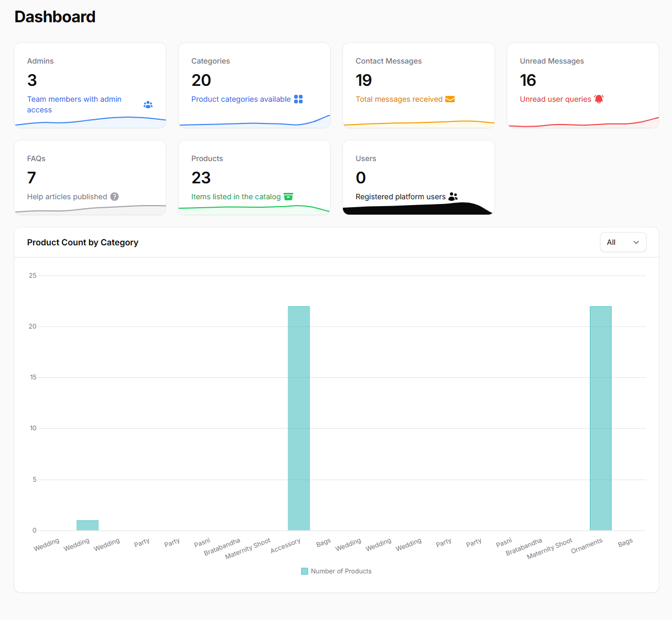Viewport: 672px width, 620px height.
Task: Click the teal legend swatch under the chart
Action: tap(305, 571)
